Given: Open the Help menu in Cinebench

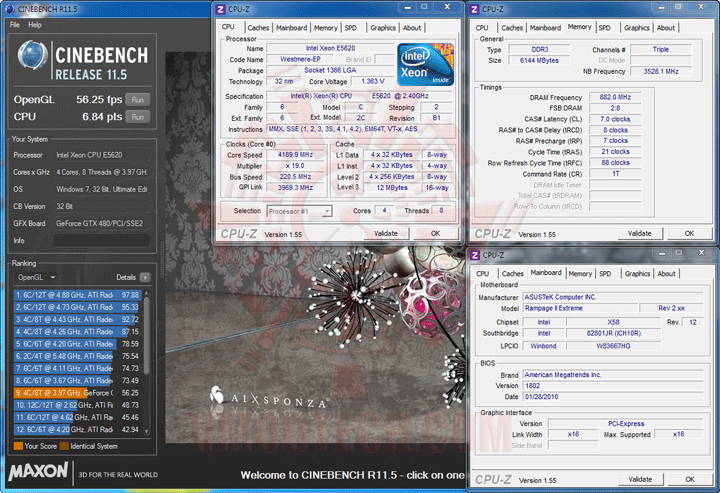Looking at the screenshot, I should (x=35, y=25).
